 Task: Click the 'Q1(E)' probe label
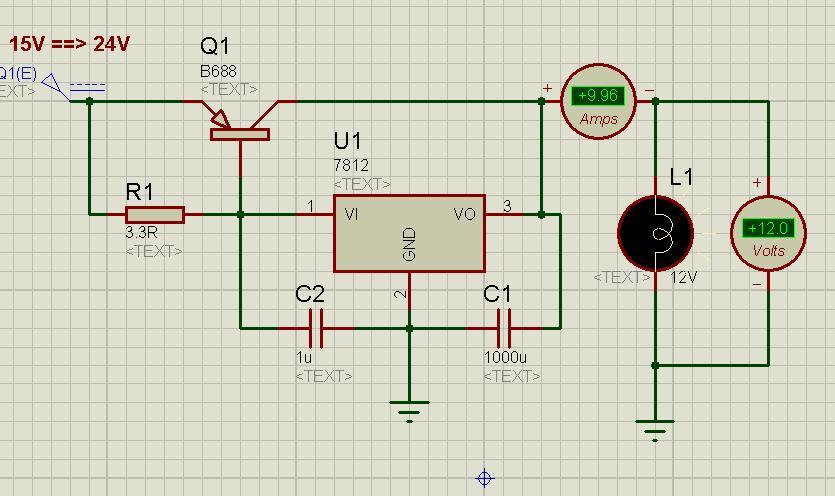18,73
